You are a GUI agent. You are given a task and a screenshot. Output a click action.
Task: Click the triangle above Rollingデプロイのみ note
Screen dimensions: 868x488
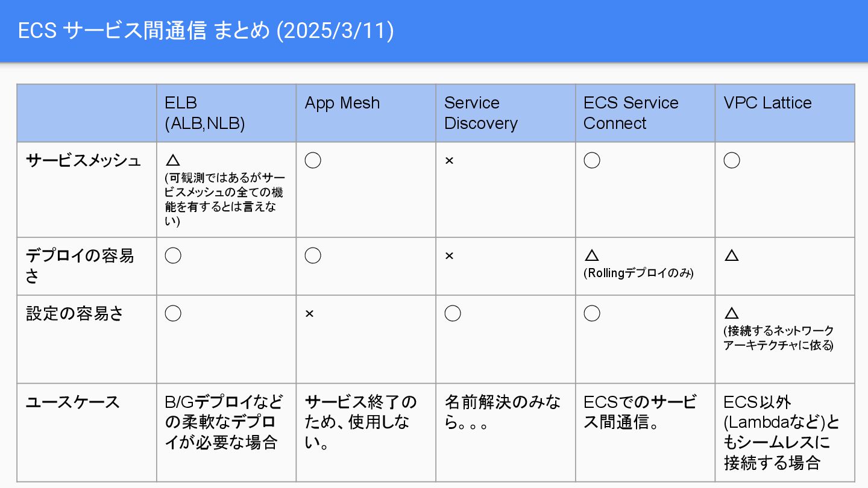(591, 255)
